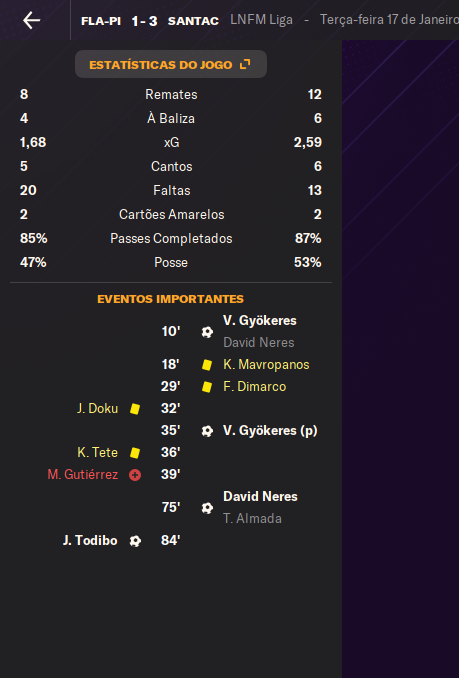
Task: Click the back arrow icon
Action: [x=32, y=20]
